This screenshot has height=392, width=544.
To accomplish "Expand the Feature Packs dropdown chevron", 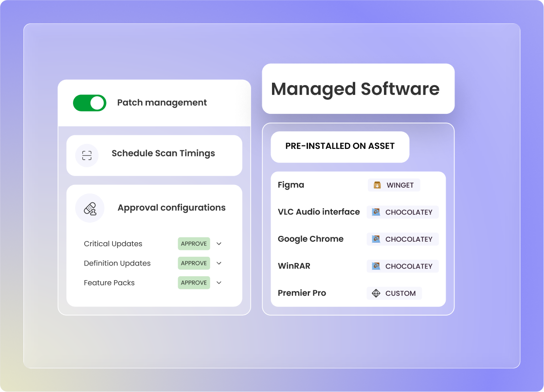I will coord(219,283).
